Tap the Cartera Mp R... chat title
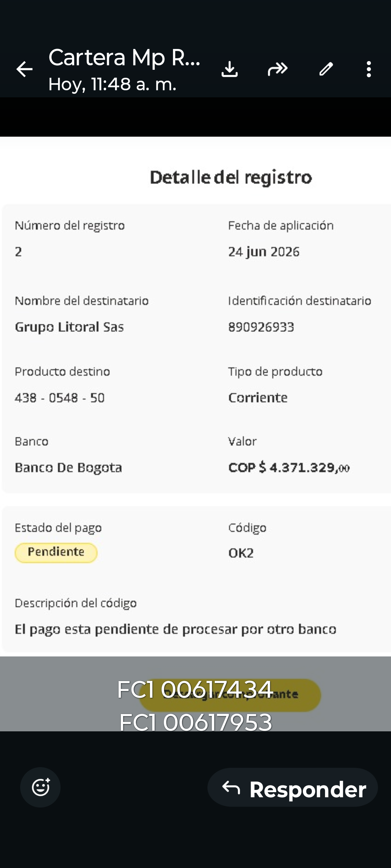 [x=124, y=57]
